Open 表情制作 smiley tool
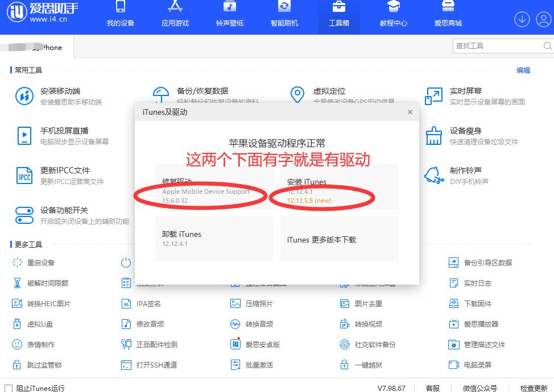 point(34,344)
